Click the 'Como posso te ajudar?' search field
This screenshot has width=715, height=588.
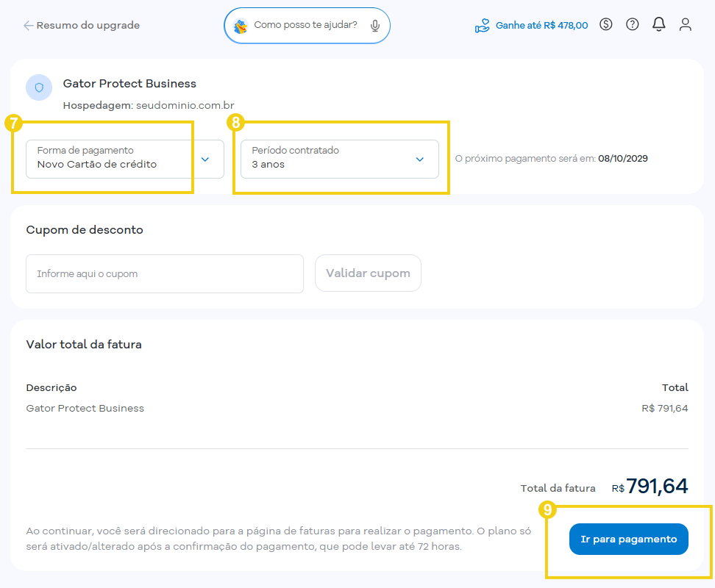[x=305, y=25]
